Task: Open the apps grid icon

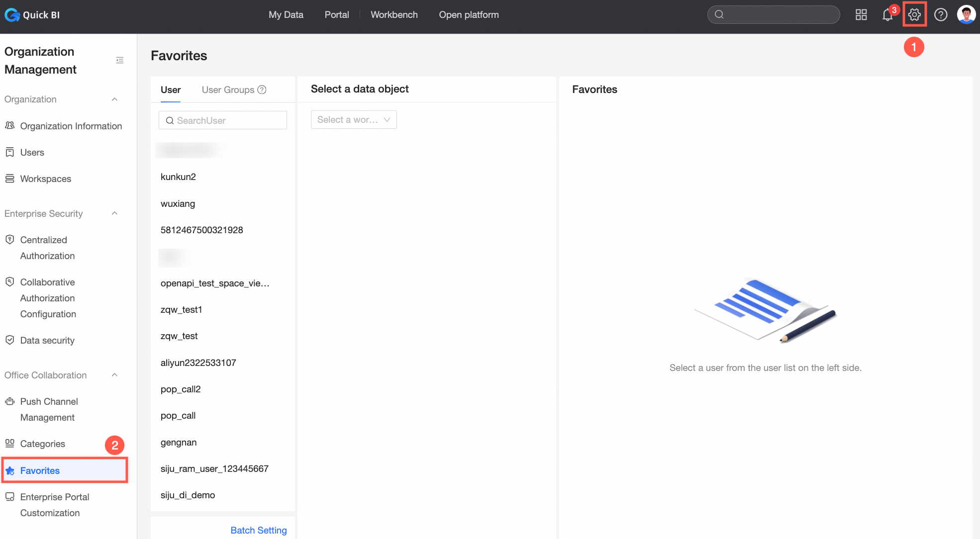Action: coord(861,15)
